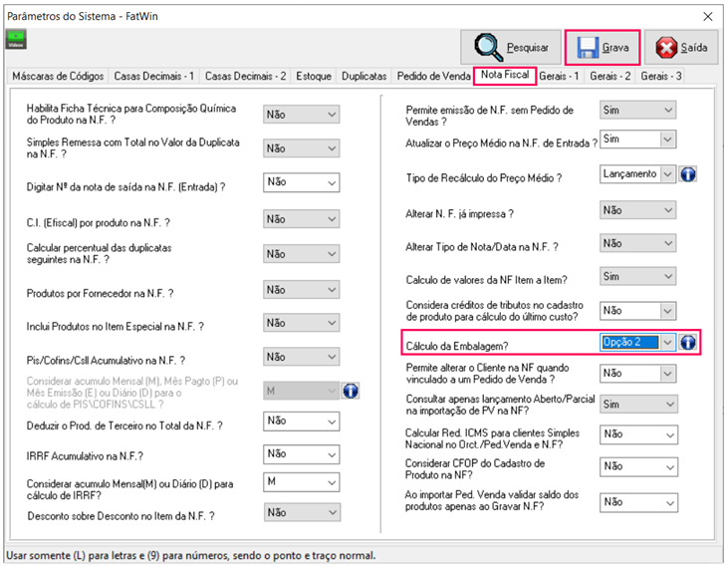The width and height of the screenshot is (728, 567).
Task: Open the IRRF Acumulativo na N.F. dropdown
Action: coord(332,454)
